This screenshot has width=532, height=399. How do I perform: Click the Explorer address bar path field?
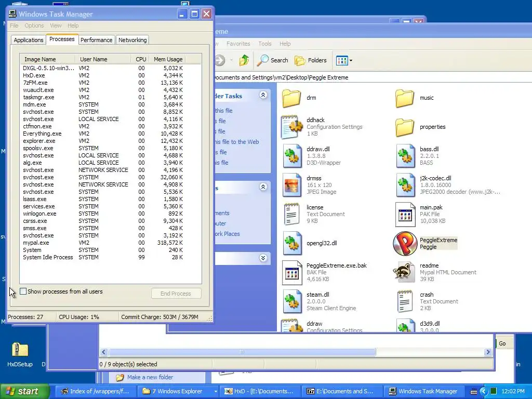(x=373, y=77)
